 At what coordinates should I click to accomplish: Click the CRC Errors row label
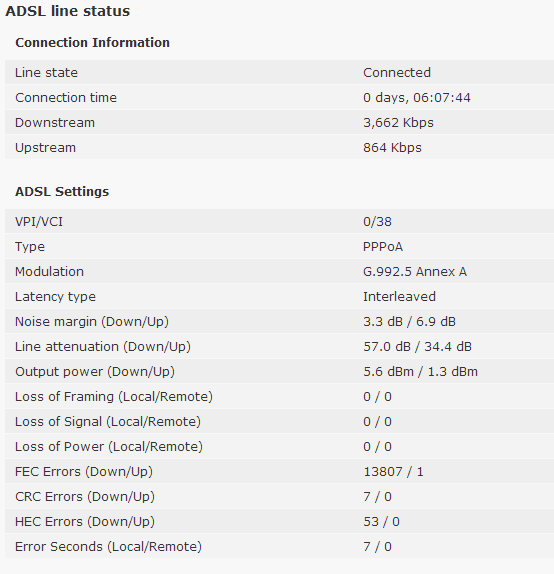(x=85, y=496)
